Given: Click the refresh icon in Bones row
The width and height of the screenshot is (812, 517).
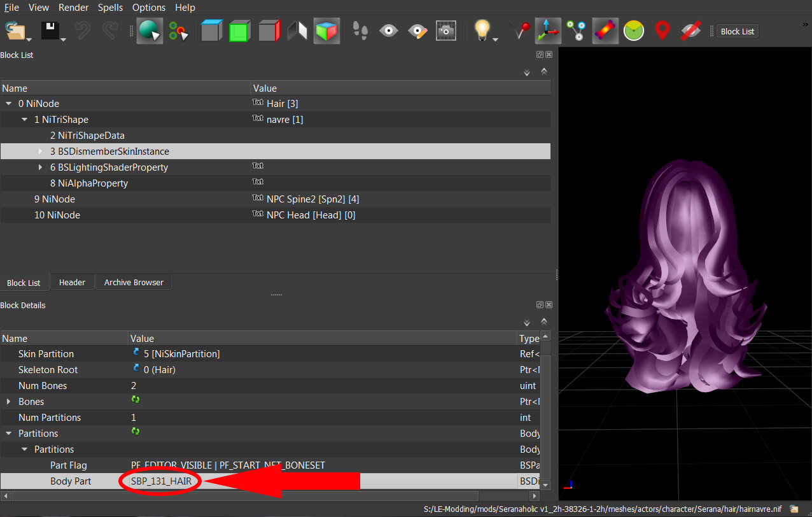Looking at the screenshot, I should pos(136,400).
